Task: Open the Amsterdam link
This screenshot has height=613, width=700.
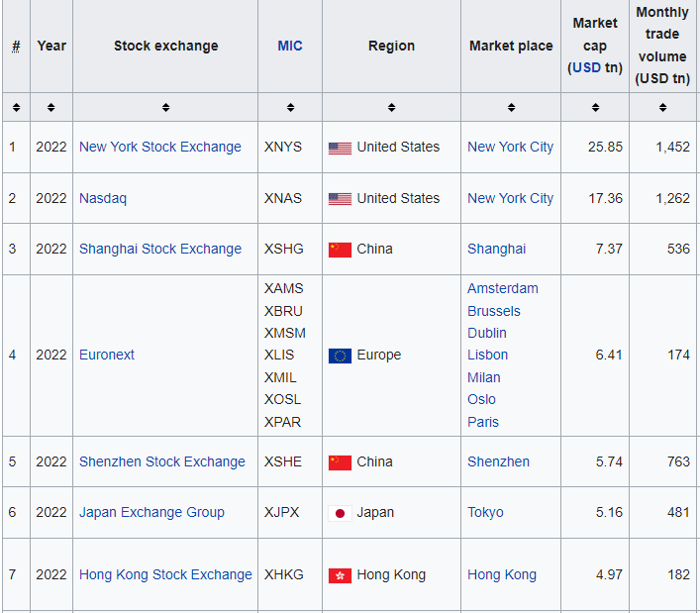Action: coord(503,288)
